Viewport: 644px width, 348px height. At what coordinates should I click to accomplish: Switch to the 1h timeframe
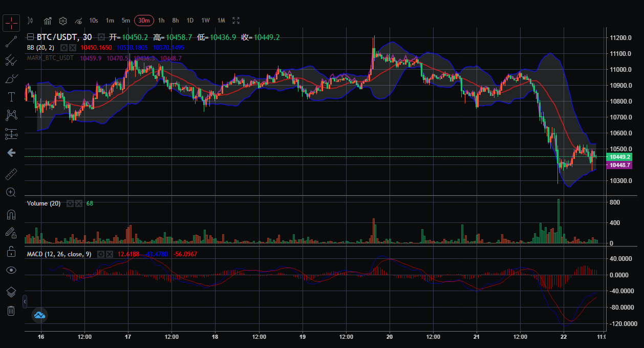(x=161, y=21)
